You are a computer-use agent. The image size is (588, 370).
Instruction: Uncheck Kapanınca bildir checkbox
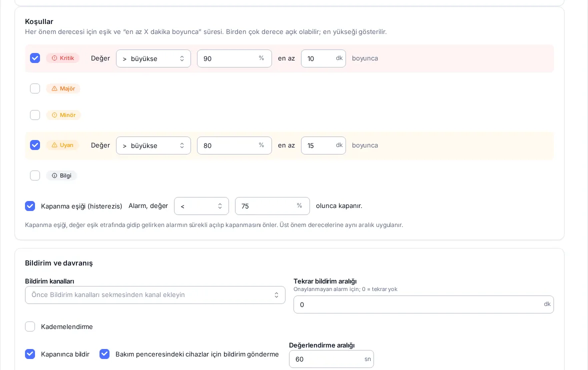pyautogui.click(x=30, y=354)
